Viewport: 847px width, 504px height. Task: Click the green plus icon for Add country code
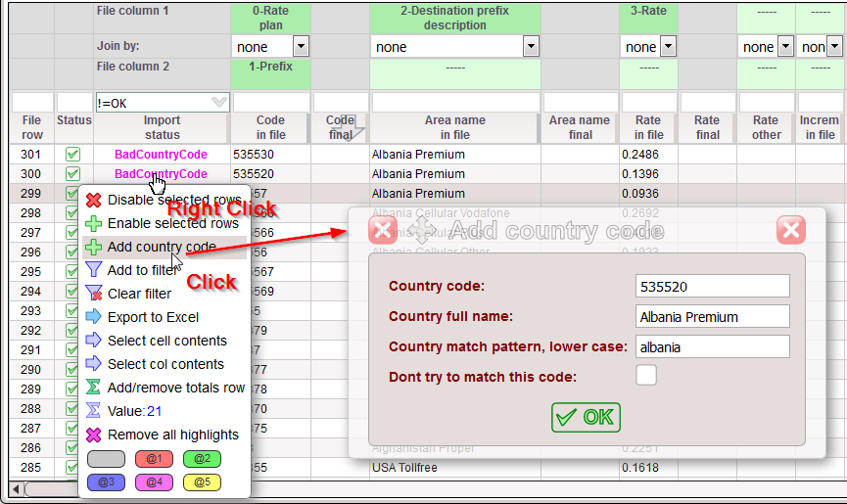(x=93, y=248)
